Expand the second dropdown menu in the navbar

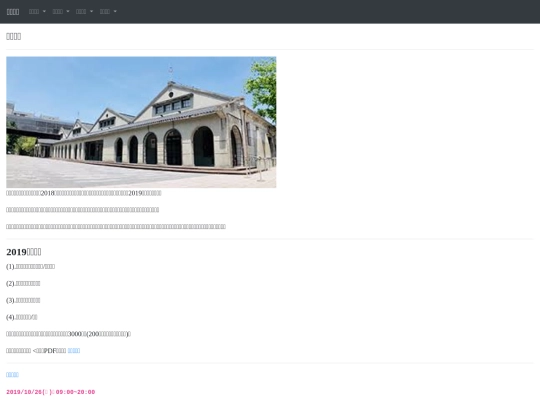(x=61, y=12)
